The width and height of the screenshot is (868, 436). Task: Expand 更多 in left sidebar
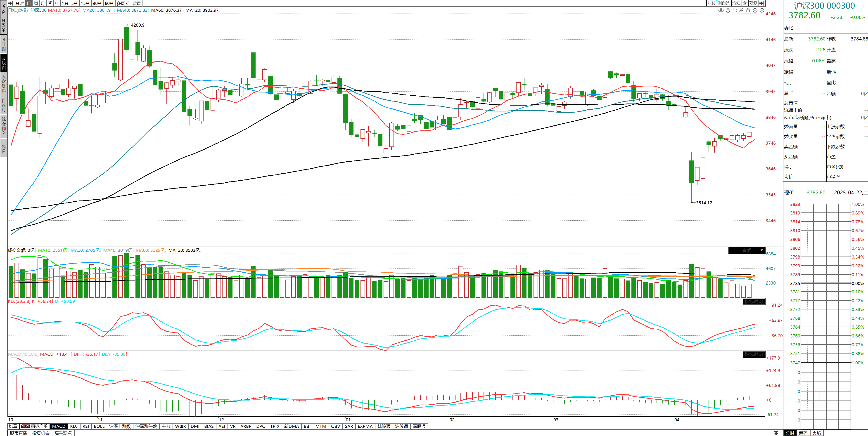pyautogui.click(x=3, y=148)
